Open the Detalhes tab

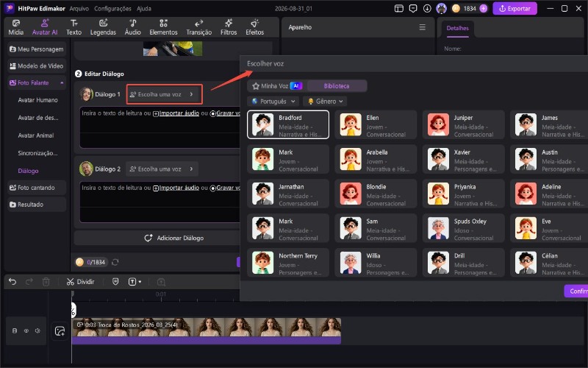457,28
